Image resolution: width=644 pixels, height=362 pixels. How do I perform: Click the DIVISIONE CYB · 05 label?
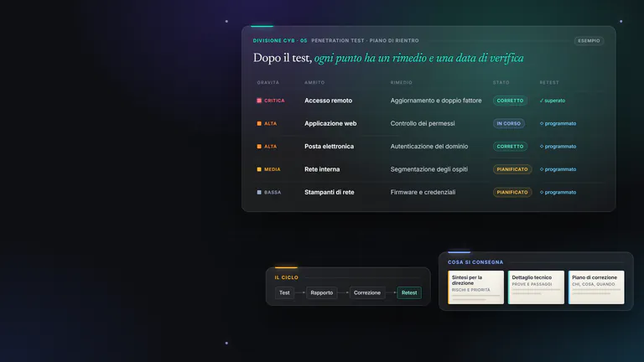(x=280, y=40)
